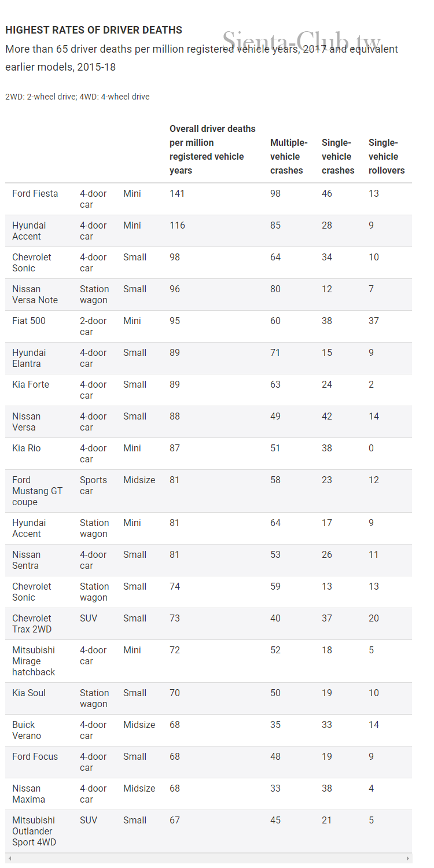
Task: Click Ford Fiesta's overall deaths value 141
Action: pos(177,194)
